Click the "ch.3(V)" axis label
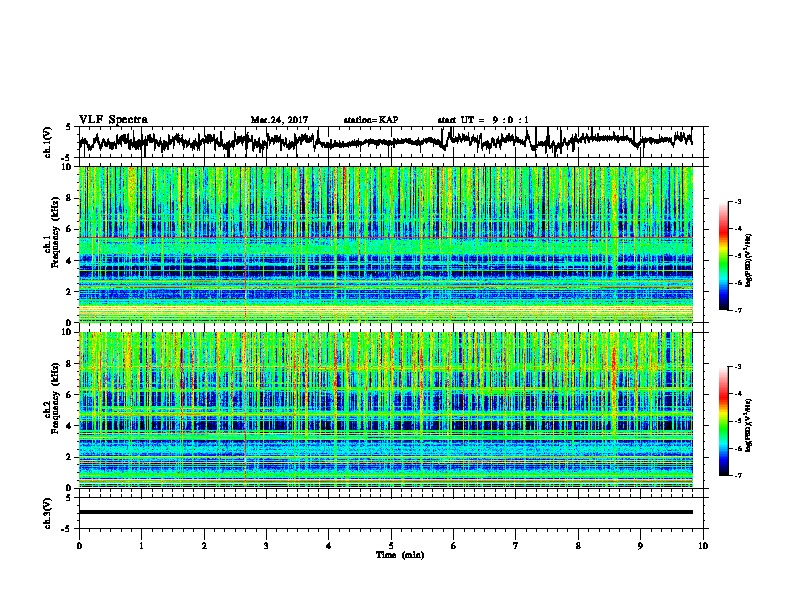Screen dimensions: 792x612 [47, 513]
